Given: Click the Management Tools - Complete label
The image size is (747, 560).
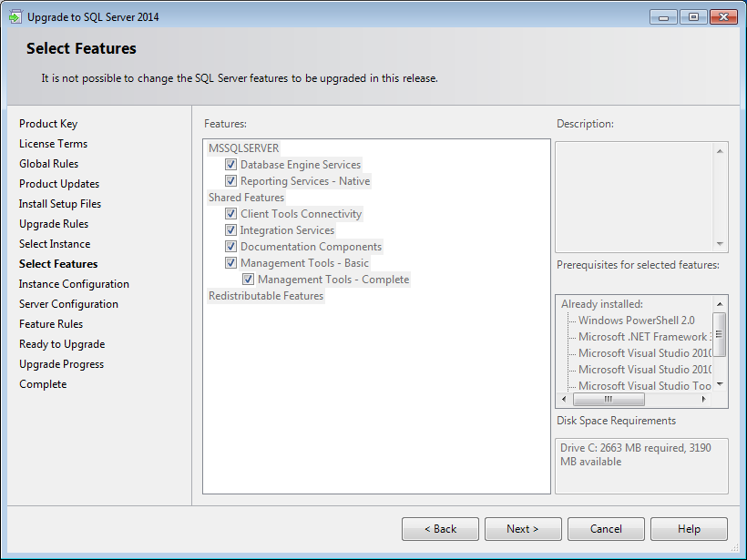Looking at the screenshot, I should point(333,280).
